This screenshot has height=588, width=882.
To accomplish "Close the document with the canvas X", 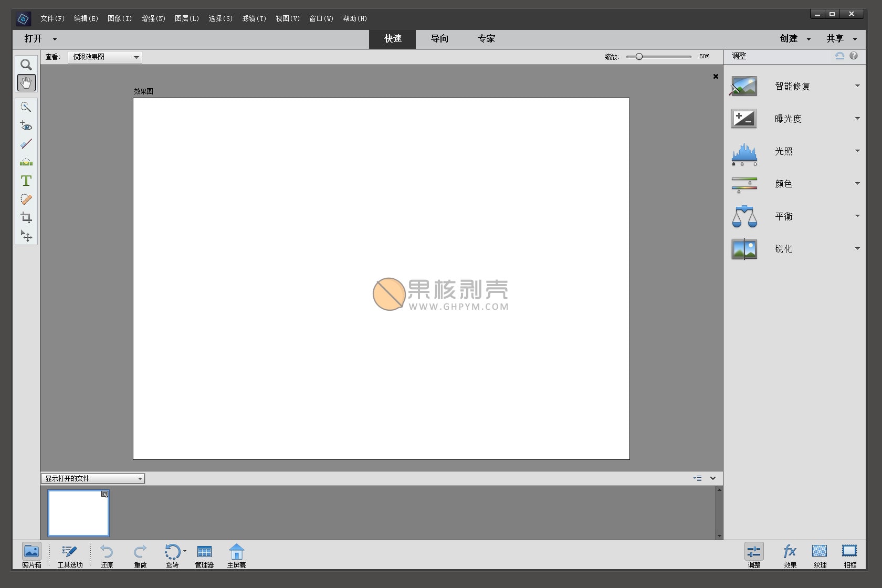I will click(716, 76).
